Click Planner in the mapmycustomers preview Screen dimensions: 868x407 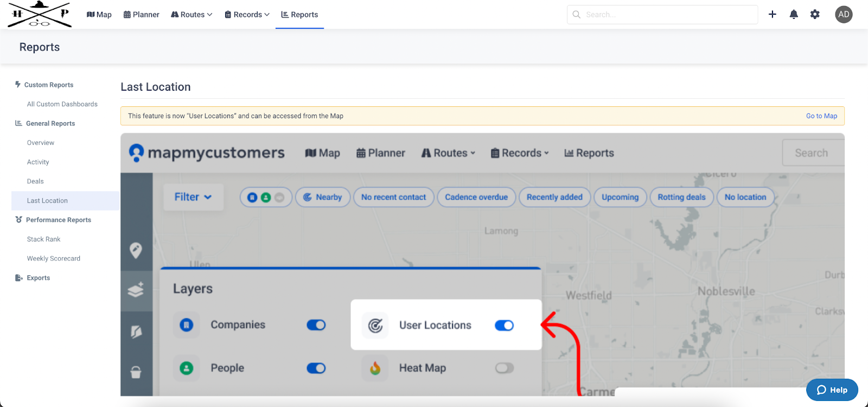click(x=381, y=153)
